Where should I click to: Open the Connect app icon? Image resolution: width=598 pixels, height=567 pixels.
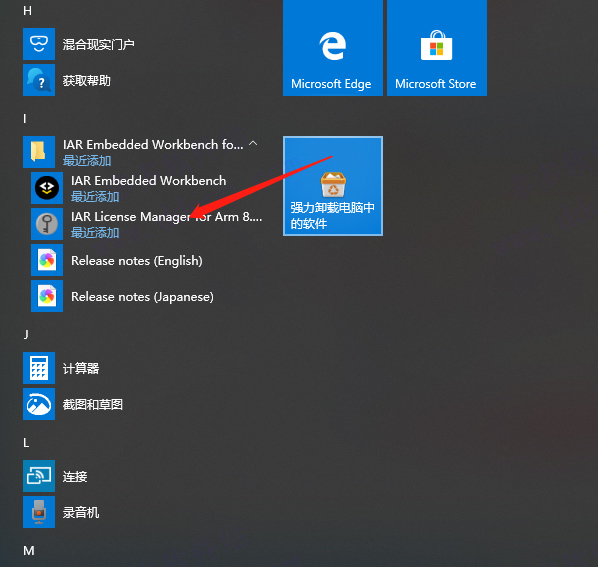tap(39, 476)
